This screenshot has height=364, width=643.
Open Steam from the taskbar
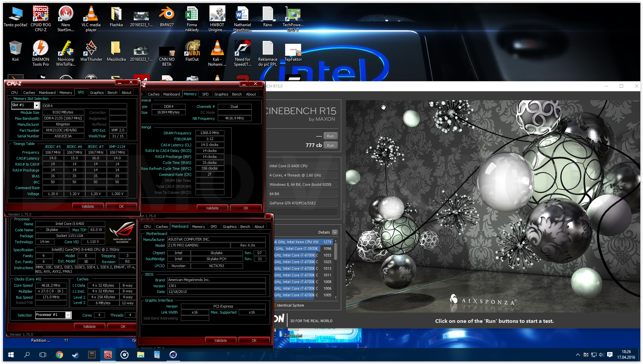coord(75,355)
